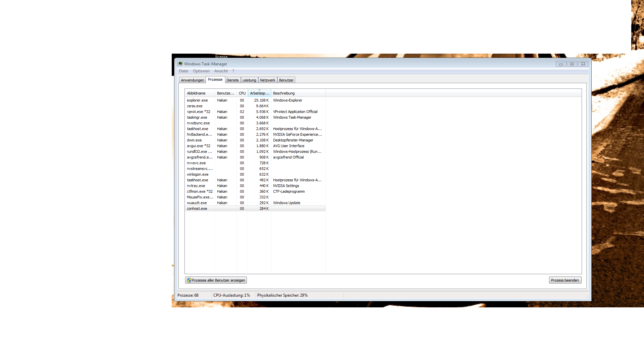Switch to the Benutzer tab

click(x=286, y=80)
